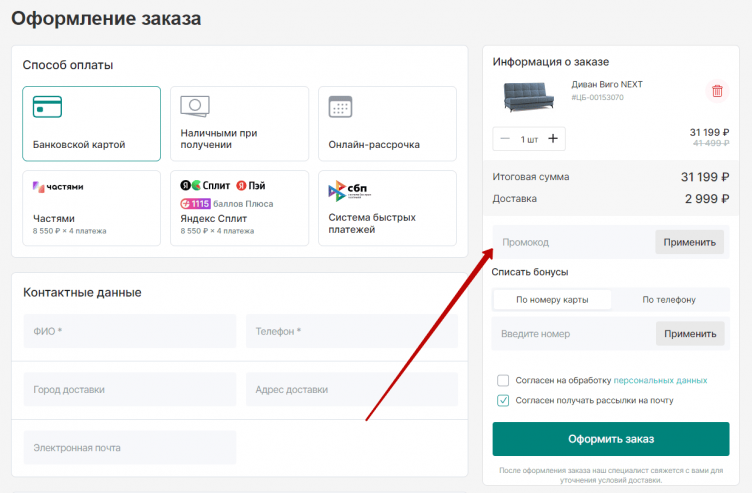Choose Система быстрых платежей option
The width and height of the screenshot is (752, 493).
pos(387,208)
